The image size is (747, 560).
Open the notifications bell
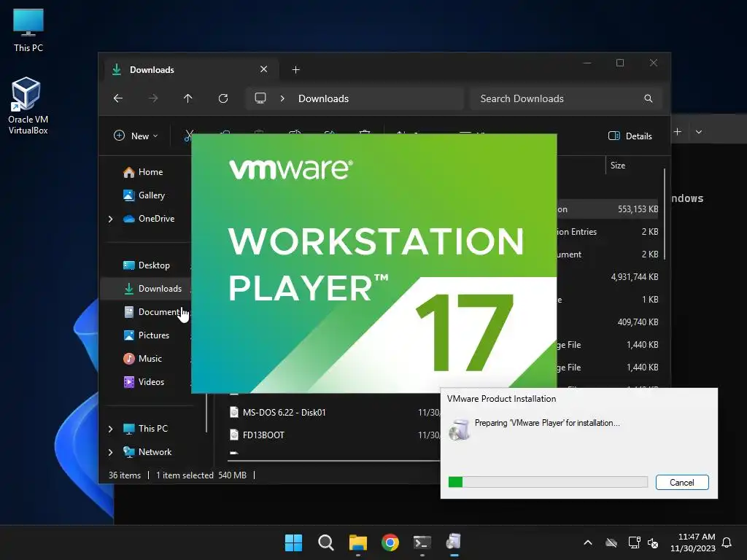(727, 542)
